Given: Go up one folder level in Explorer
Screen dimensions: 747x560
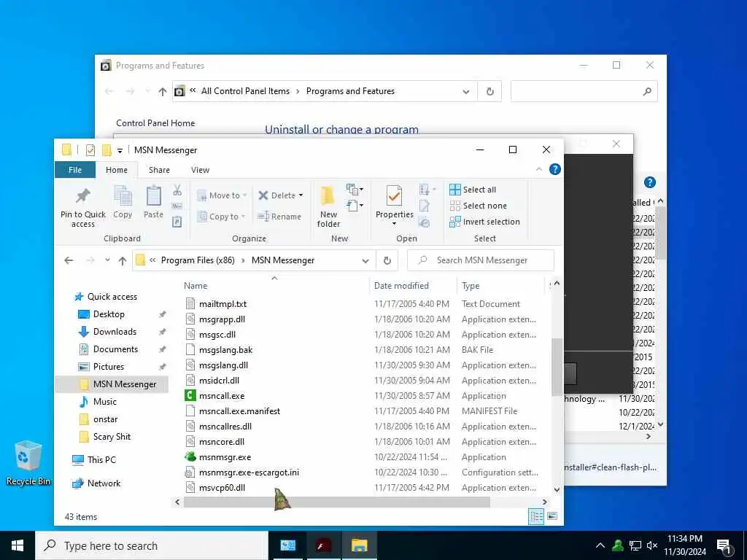Looking at the screenshot, I should point(123,260).
